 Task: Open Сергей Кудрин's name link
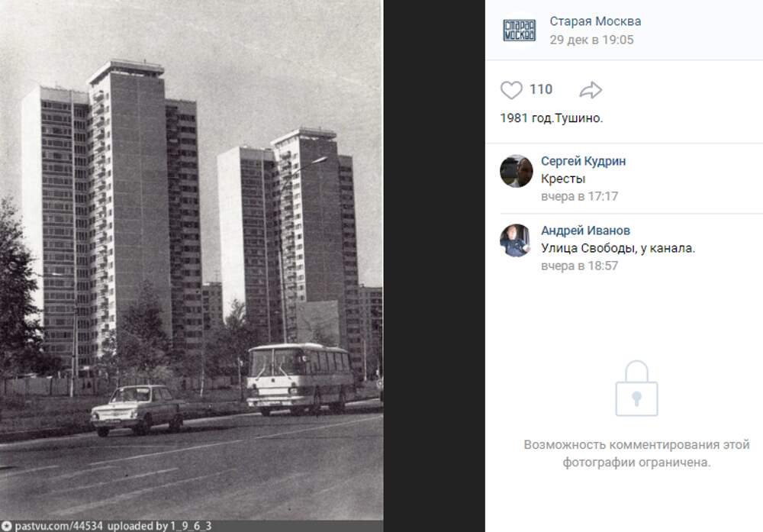[x=584, y=161]
